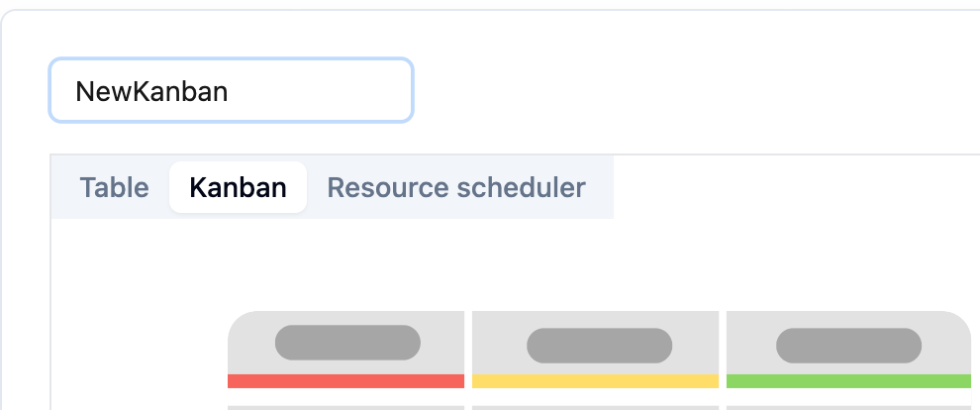Click the NewKanban name input field
The width and height of the screenshot is (980, 410).
coord(231,91)
